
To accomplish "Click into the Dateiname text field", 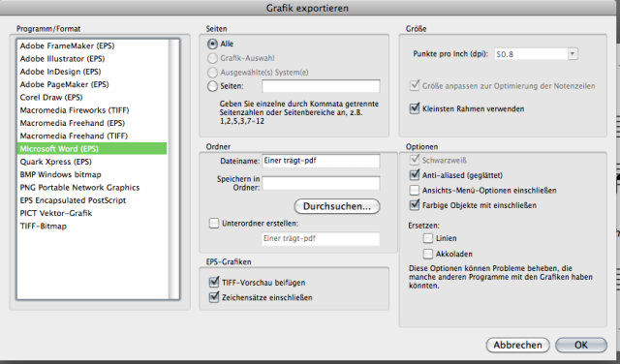I will coord(321,161).
